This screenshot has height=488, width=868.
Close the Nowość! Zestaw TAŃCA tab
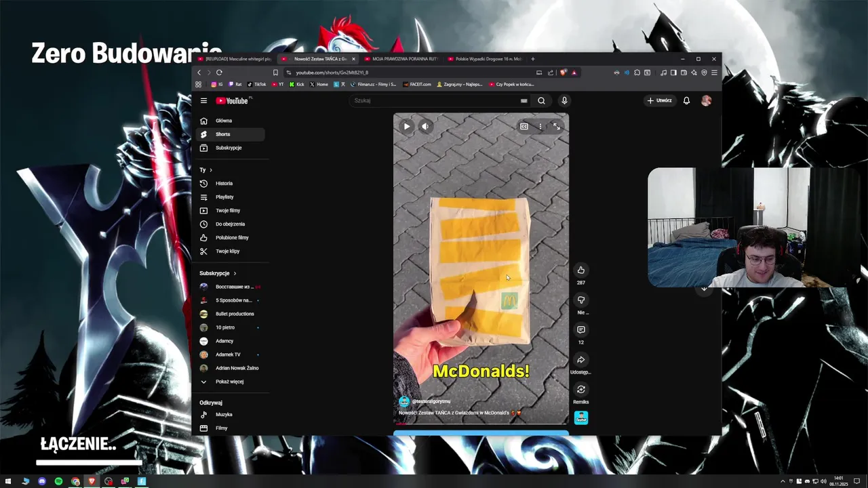click(353, 59)
